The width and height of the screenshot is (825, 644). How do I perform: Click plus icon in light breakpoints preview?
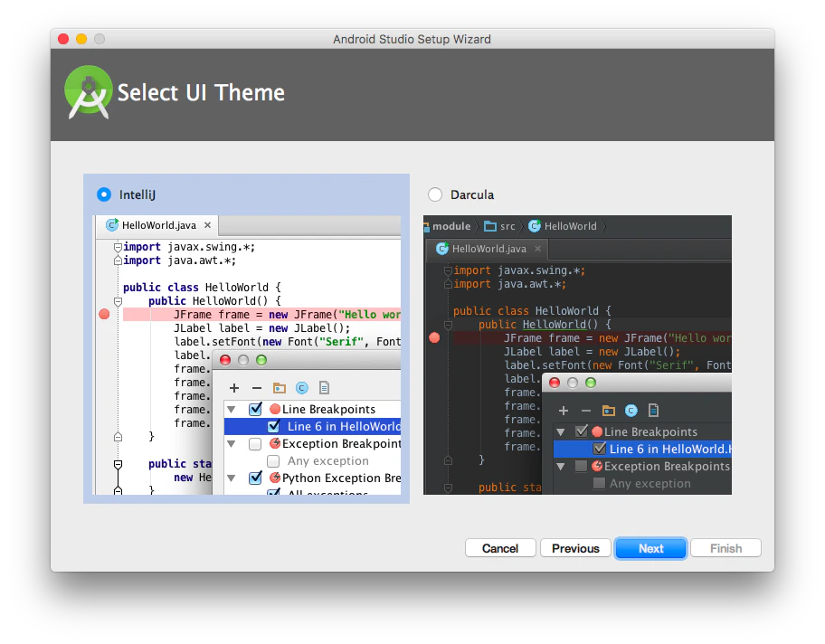(234, 388)
